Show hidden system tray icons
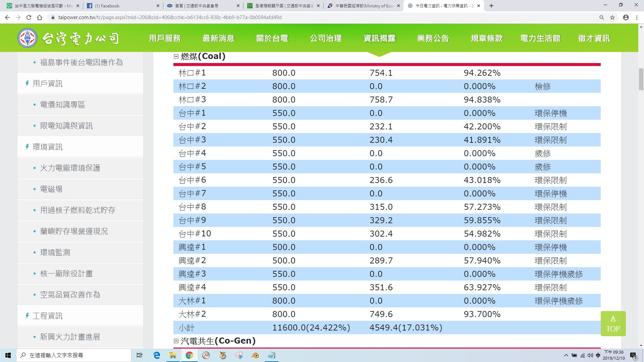Image resolution: width=644 pixels, height=362 pixels. coord(566,355)
